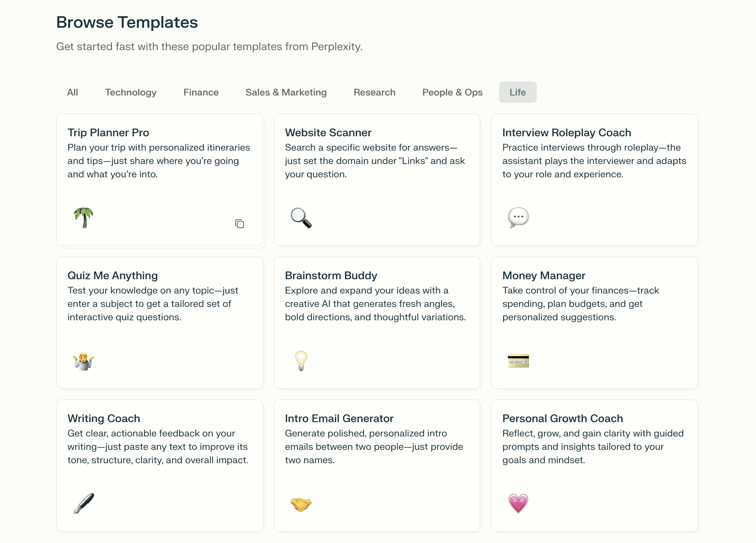This screenshot has height=543, width=756.
Task: Select the Technology category tab
Action: coord(131,92)
